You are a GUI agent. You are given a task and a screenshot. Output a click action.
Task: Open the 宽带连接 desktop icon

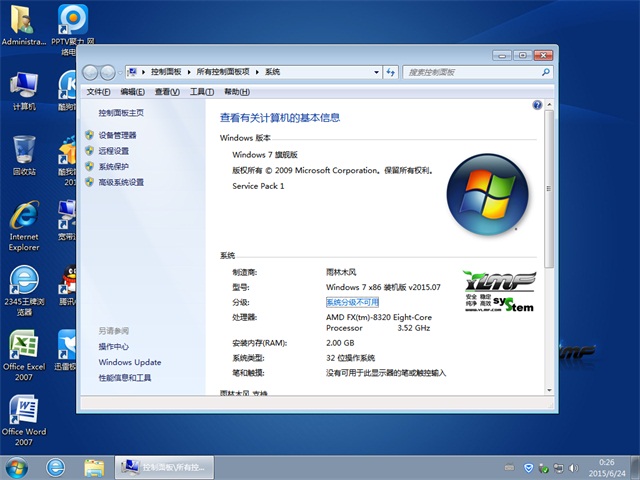[67, 220]
